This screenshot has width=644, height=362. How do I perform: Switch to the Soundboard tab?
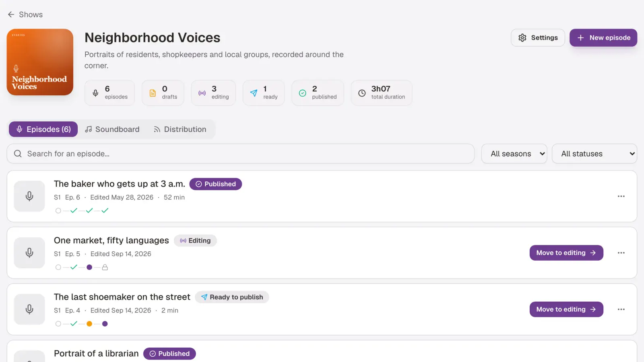pyautogui.click(x=112, y=129)
